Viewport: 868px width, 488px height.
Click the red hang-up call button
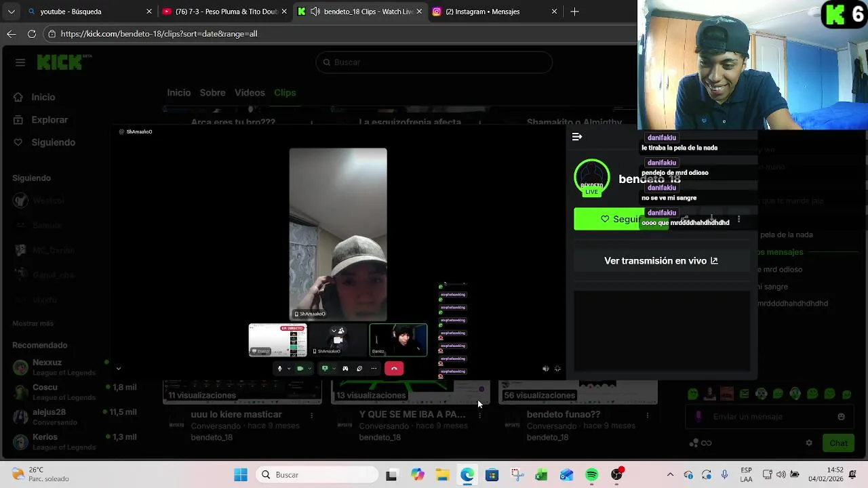(394, 369)
